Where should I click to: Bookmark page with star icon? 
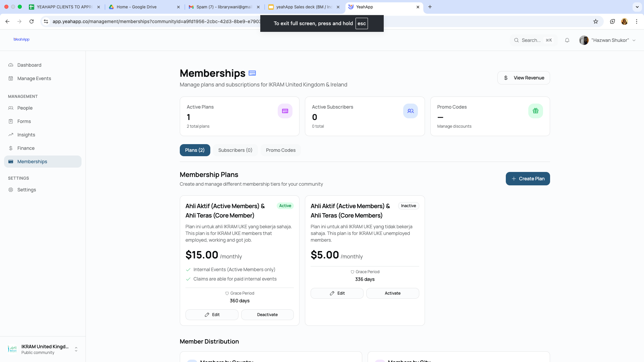click(x=595, y=21)
